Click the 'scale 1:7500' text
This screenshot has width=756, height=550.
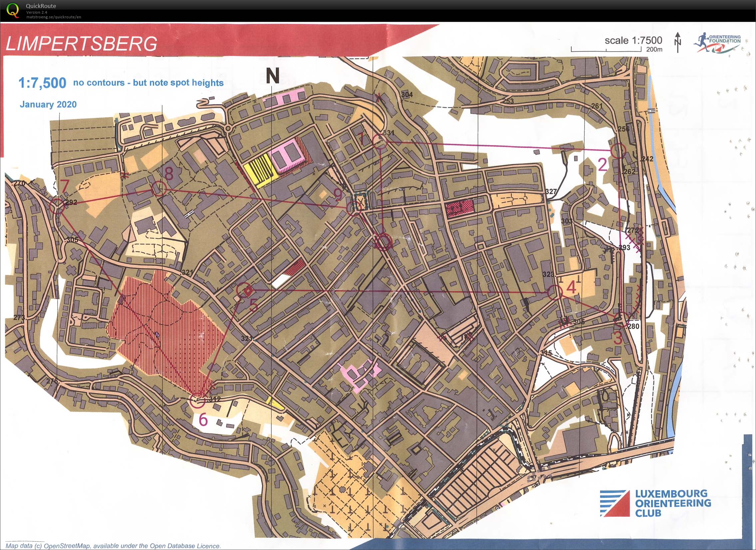(633, 40)
